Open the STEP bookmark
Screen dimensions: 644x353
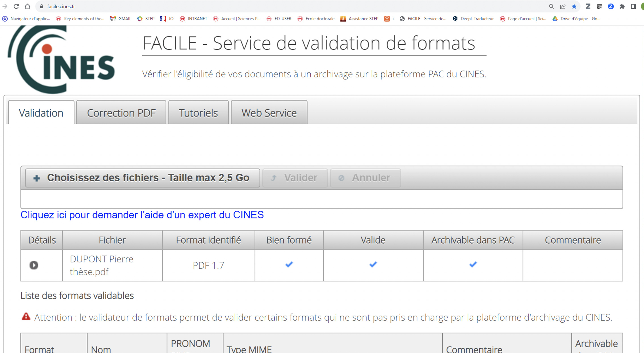146,19
